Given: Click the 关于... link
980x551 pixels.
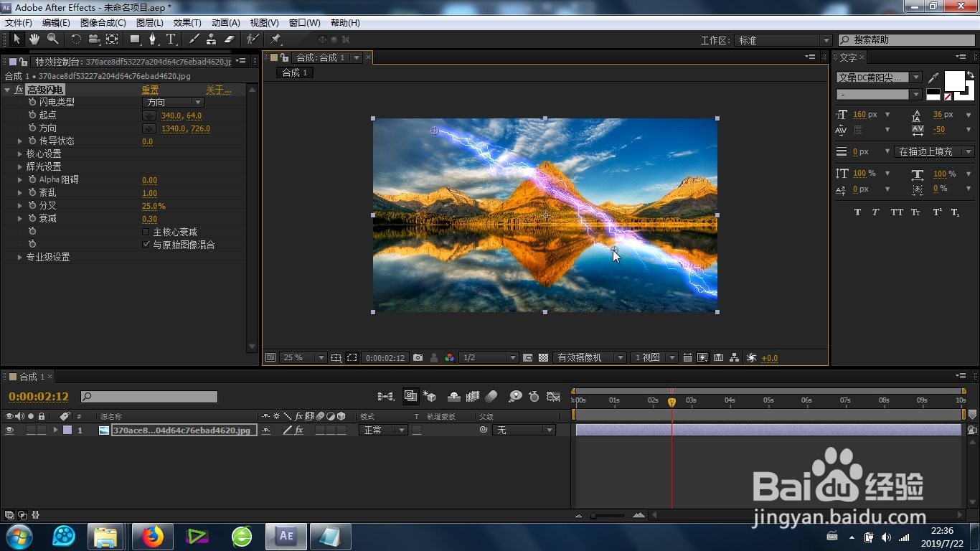Looking at the screenshot, I should [219, 90].
